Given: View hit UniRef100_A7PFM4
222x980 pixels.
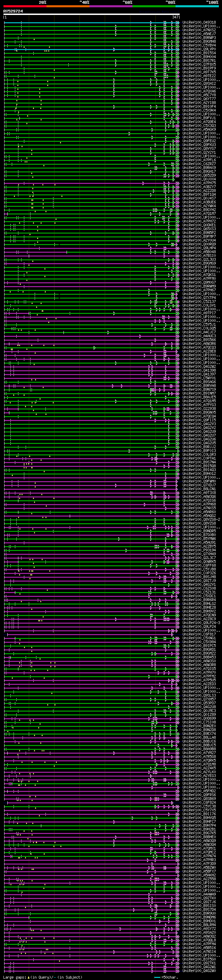Looking at the screenshot, I should click(199, 944).
